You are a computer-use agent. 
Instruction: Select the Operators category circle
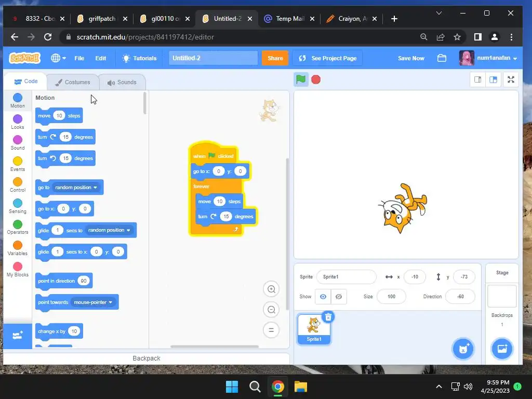coord(18,224)
